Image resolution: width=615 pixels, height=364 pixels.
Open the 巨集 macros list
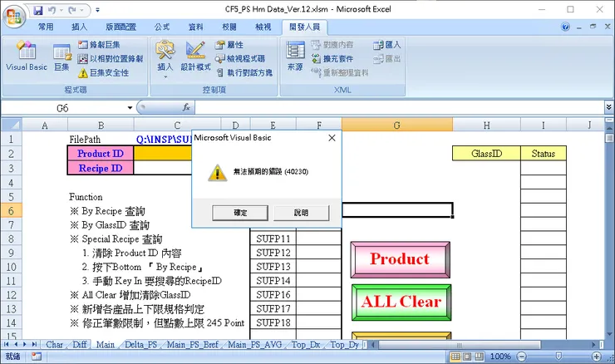[x=62, y=57]
